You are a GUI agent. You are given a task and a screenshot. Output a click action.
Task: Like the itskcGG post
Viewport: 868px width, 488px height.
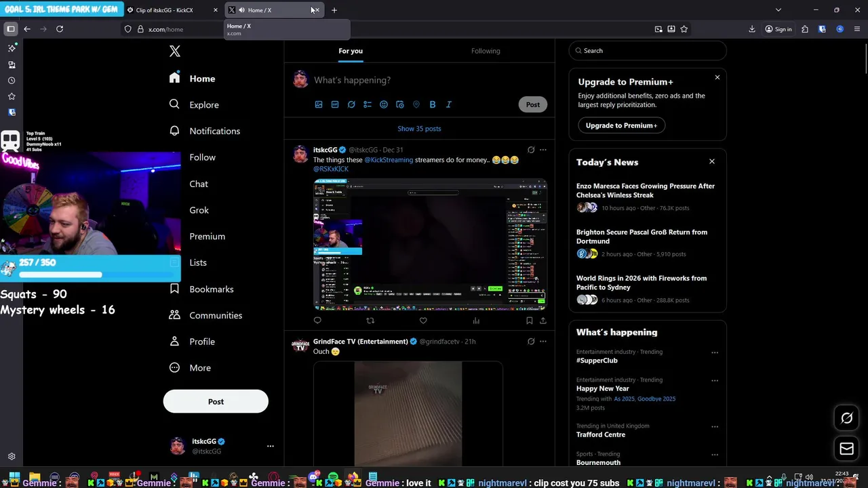[423, 321]
